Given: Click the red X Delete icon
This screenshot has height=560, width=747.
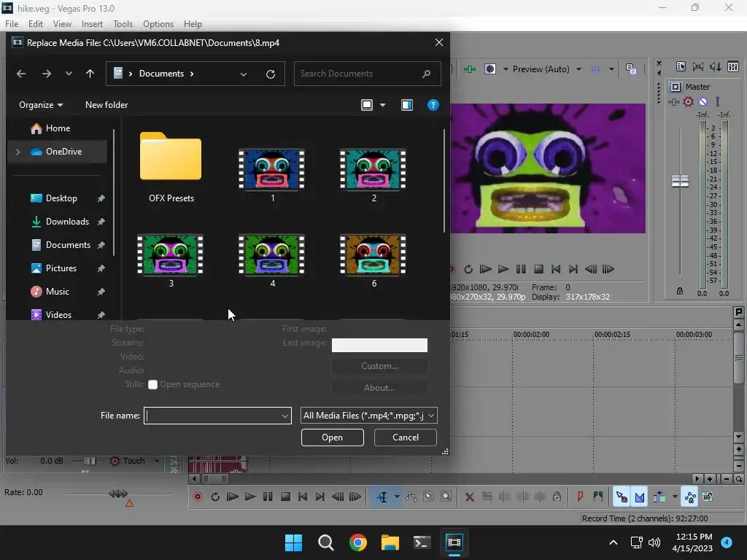Looking at the screenshot, I should (x=470, y=497).
